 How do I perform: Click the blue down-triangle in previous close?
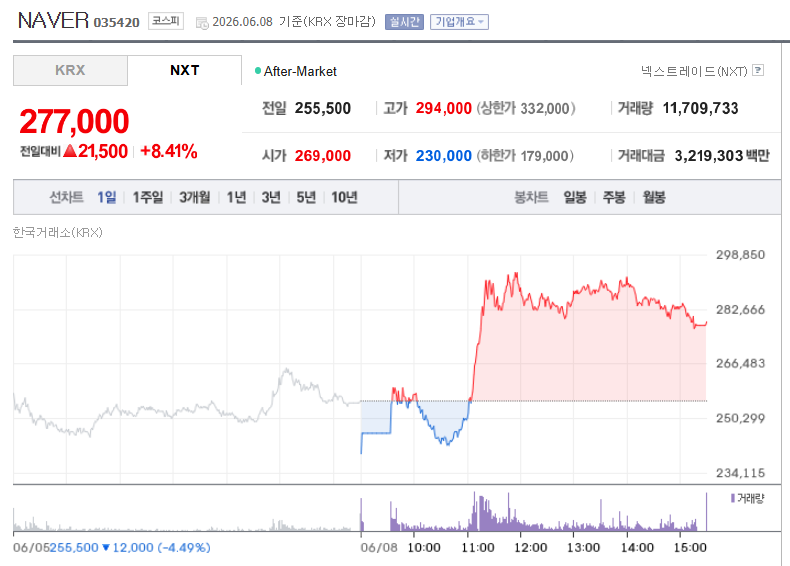tap(105, 547)
